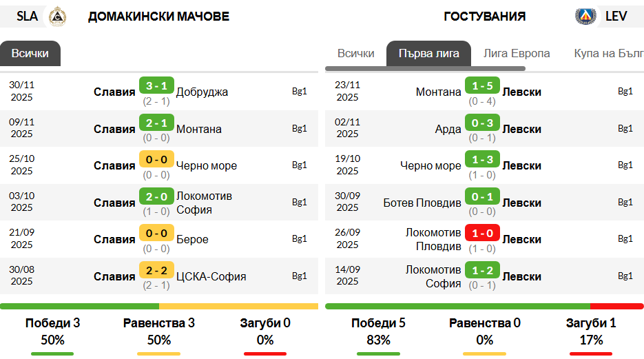
Task: Click the Първа лига tab
Action: [429, 53]
